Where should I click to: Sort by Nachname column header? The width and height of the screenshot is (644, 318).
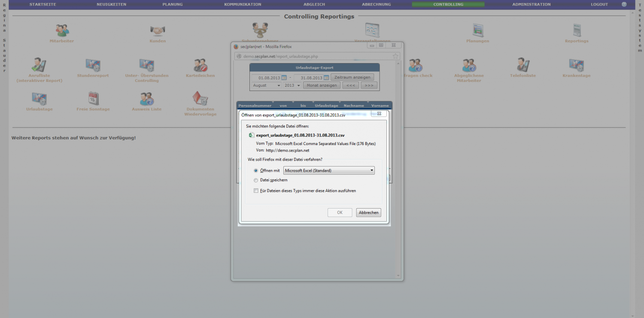tap(354, 106)
